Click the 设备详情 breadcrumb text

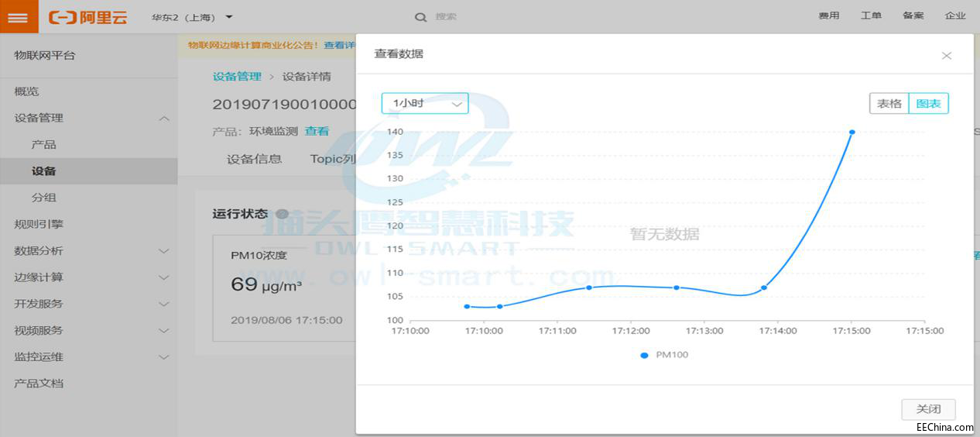[x=307, y=76]
